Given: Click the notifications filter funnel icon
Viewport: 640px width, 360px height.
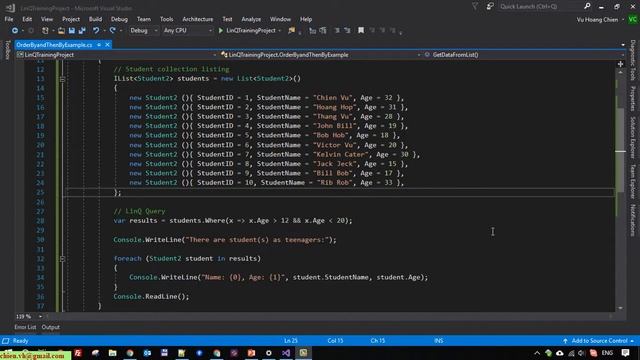Looking at the screenshot, I should point(475,7).
